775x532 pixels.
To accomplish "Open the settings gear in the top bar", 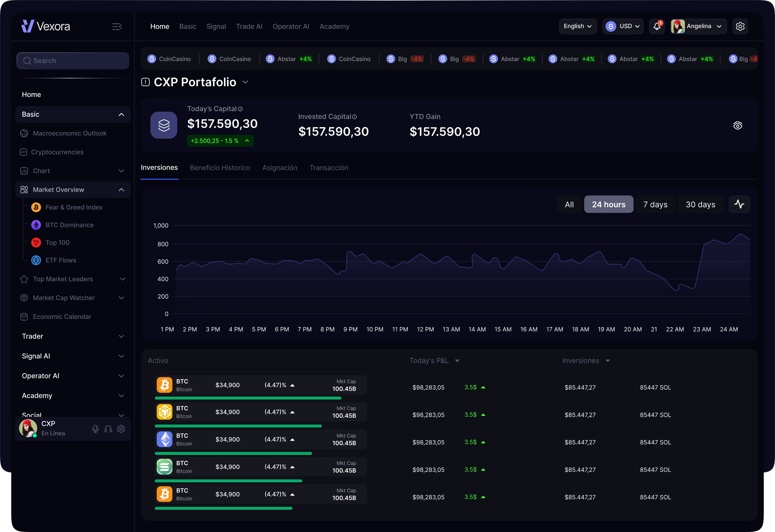I will [x=740, y=26].
